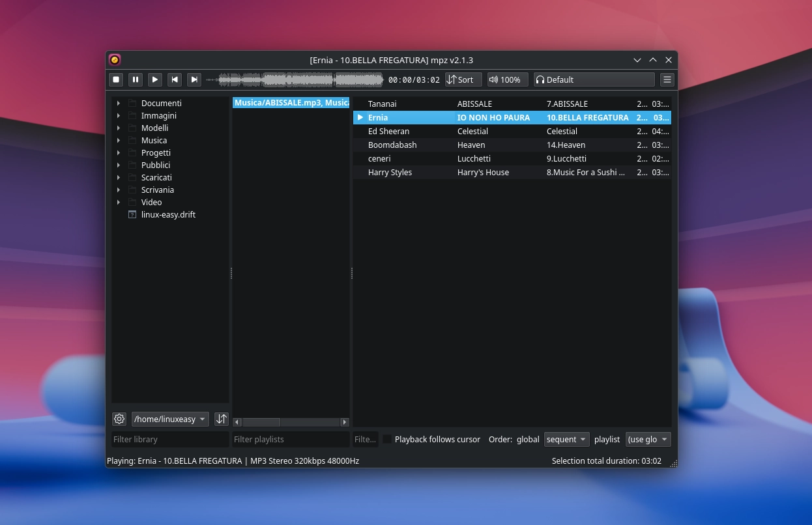Expand the Pubblici folder
The width and height of the screenshot is (812, 525).
point(118,165)
